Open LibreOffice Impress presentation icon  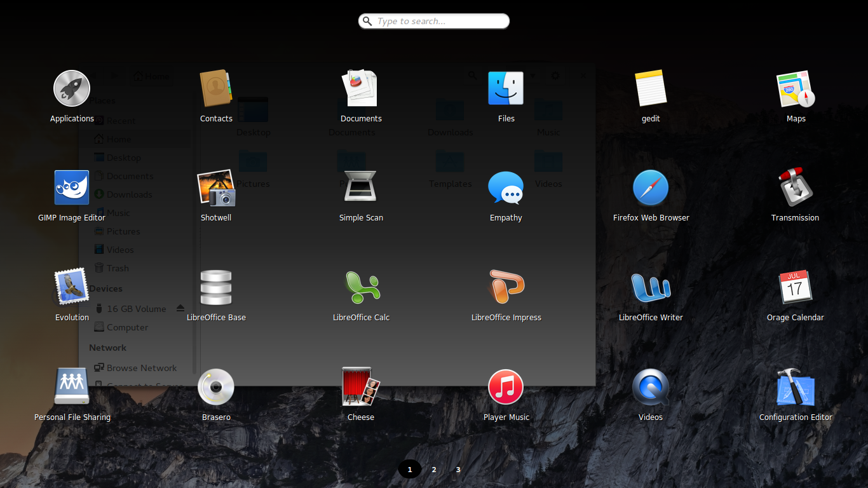[506, 287]
